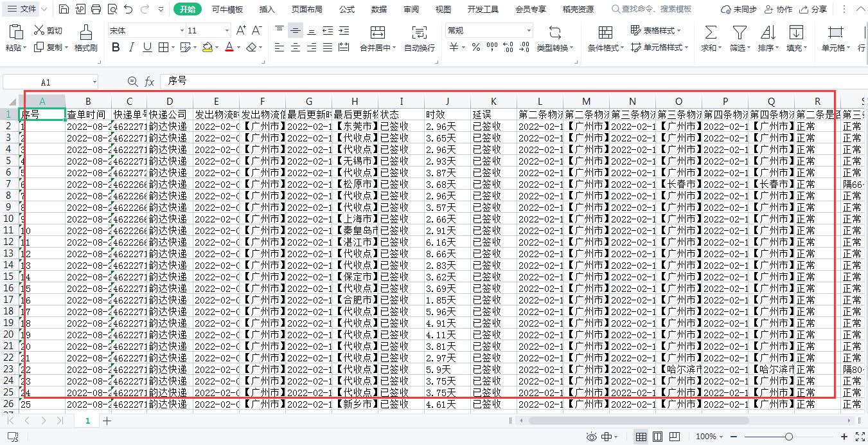Toggle underline formatting

[x=148, y=47]
